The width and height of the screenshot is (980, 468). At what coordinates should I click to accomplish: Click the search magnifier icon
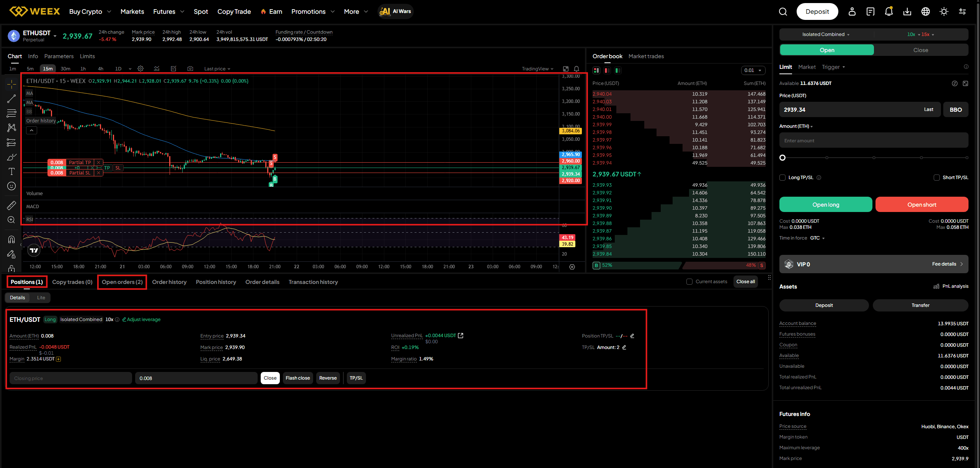783,11
